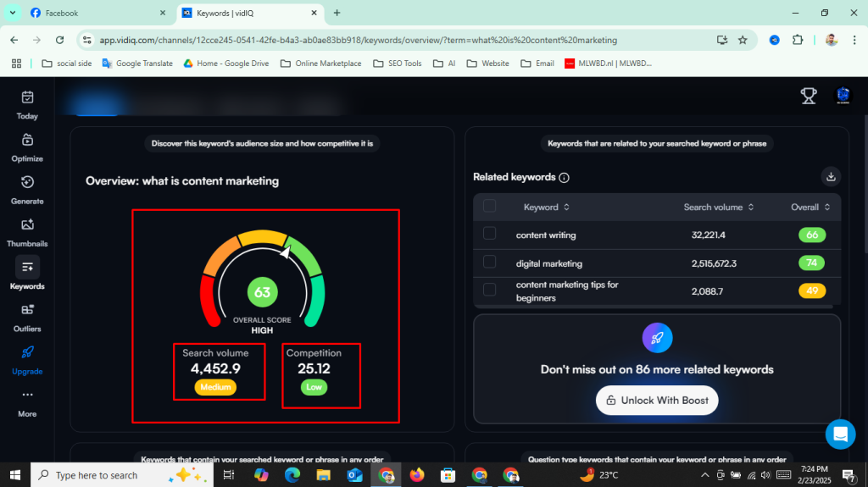Click the Low competition badge
The height and width of the screenshot is (487, 868).
coord(314,387)
